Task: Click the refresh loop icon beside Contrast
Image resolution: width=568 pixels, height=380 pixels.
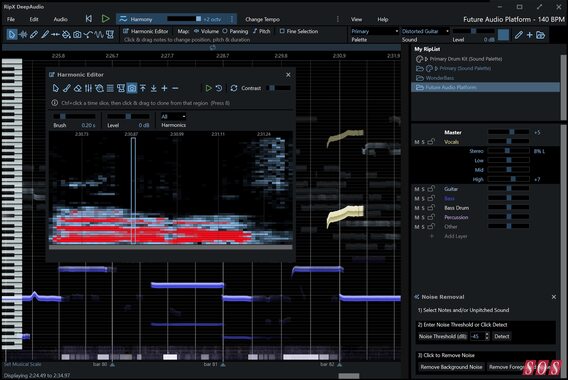Action: [234, 88]
